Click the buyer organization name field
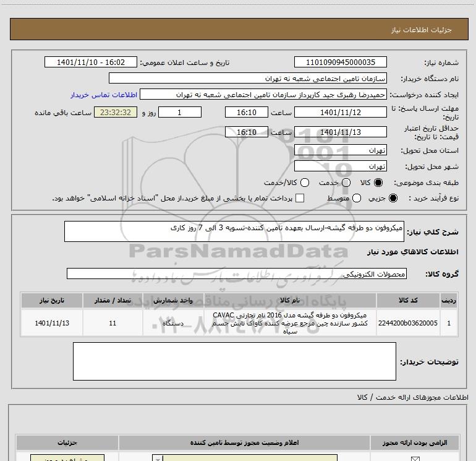This screenshot has height=461, width=476. pos(248,78)
